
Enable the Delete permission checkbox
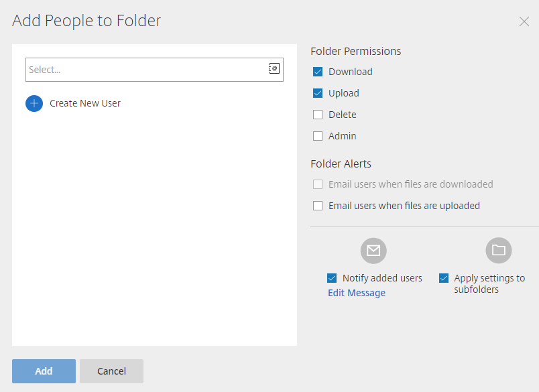[x=318, y=115]
